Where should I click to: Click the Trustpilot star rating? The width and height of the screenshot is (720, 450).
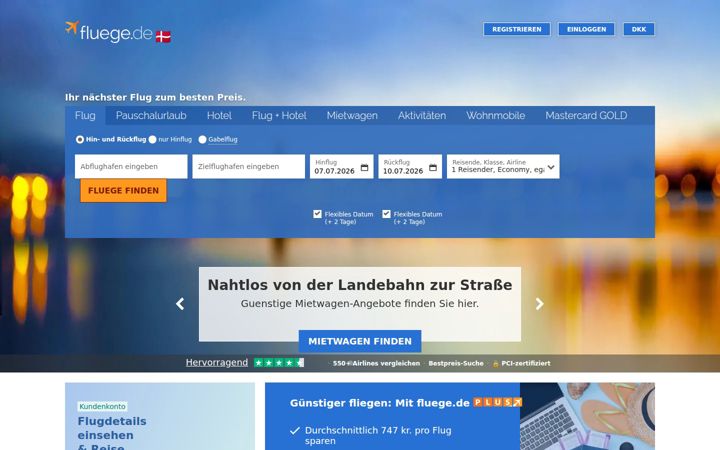click(x=279, y=363)
